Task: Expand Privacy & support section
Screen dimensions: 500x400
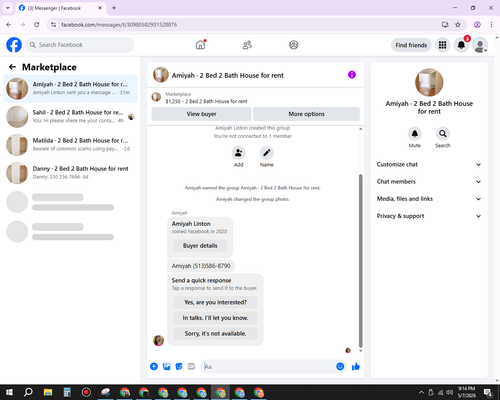Action: 429,216
